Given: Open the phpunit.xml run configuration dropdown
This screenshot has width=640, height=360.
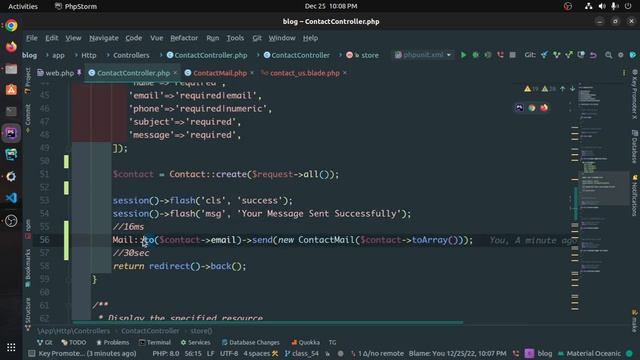Looking at the screenshot, I should click(423, 55).
